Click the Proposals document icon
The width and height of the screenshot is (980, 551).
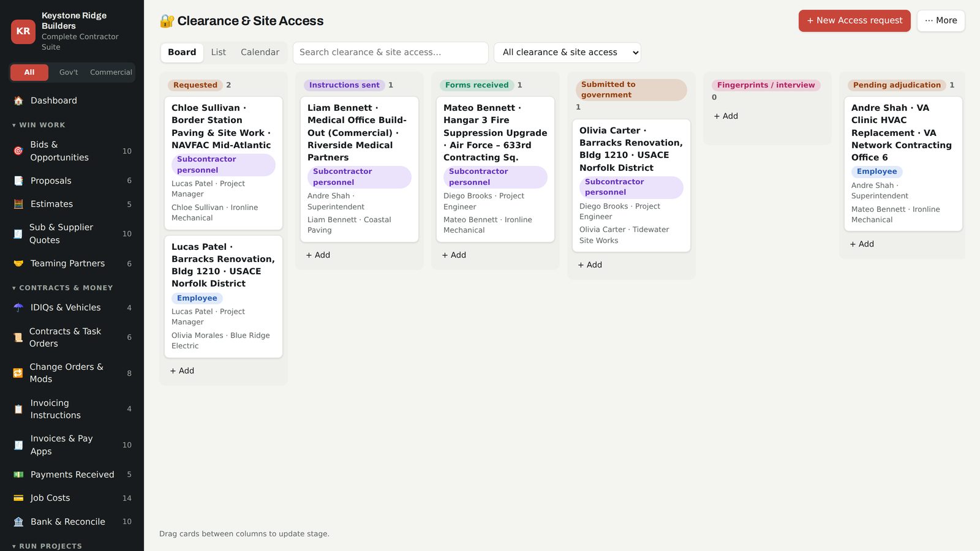coord(18,181)
